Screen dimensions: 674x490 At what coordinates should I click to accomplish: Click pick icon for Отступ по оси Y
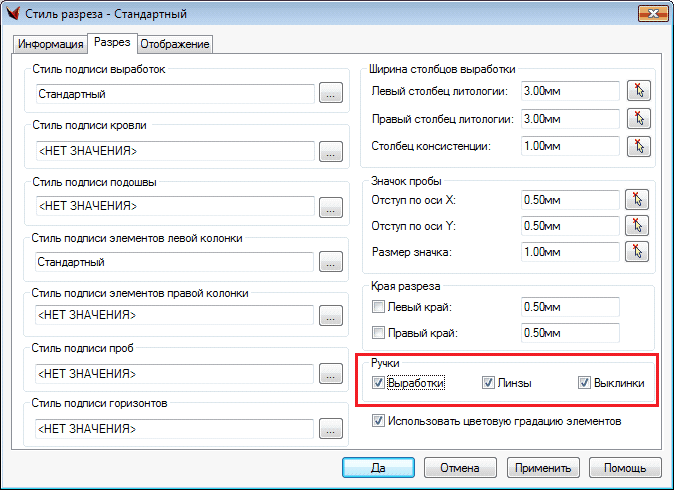tap(638, 224)
